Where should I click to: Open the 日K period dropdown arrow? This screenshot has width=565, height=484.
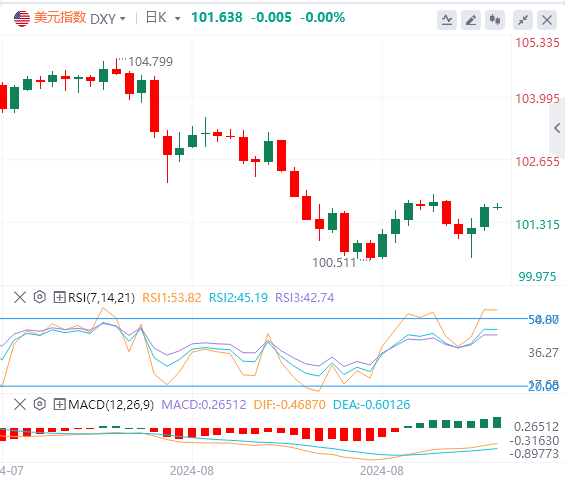[x=177, y=18]
